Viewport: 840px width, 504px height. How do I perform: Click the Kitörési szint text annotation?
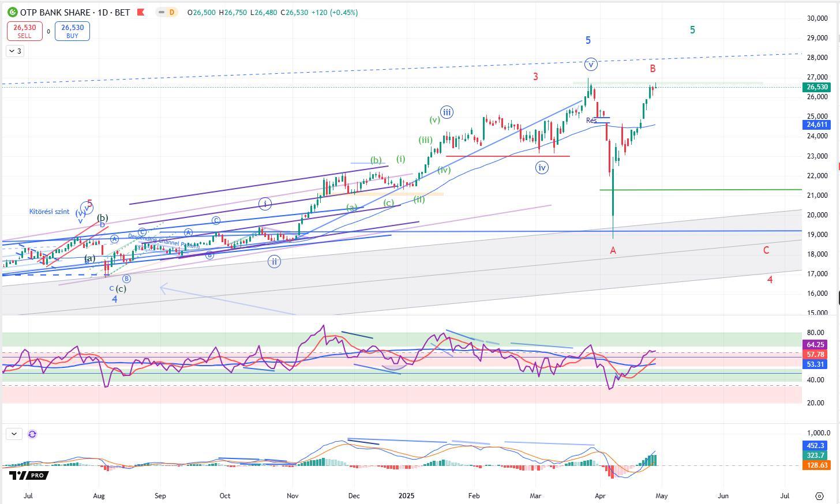(49, 212)
